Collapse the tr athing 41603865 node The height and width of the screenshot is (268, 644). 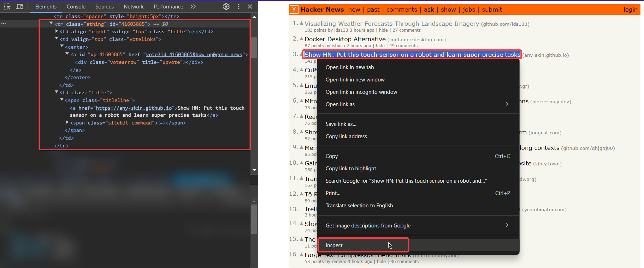coord(51,23)
